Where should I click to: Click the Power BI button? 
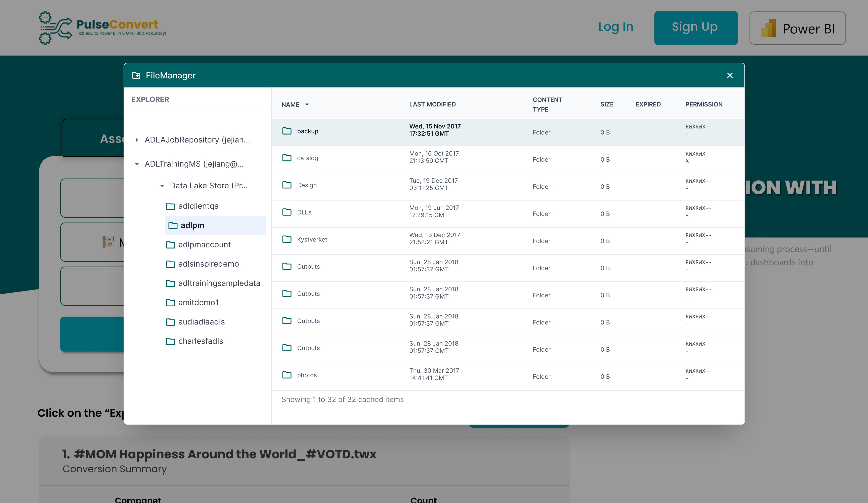point(797,28)
